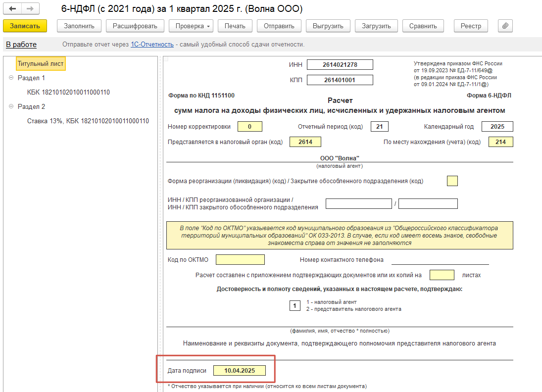Click the Отчетный период code field
This screenshot has height=392, width=542.
(380, 127)
